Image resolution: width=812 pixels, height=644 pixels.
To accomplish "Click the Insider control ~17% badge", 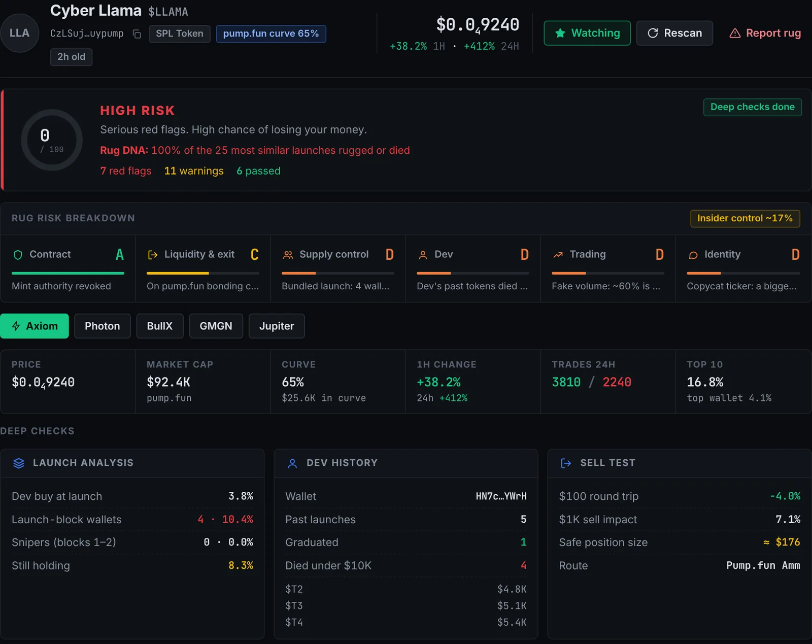I will pos(745,218).
